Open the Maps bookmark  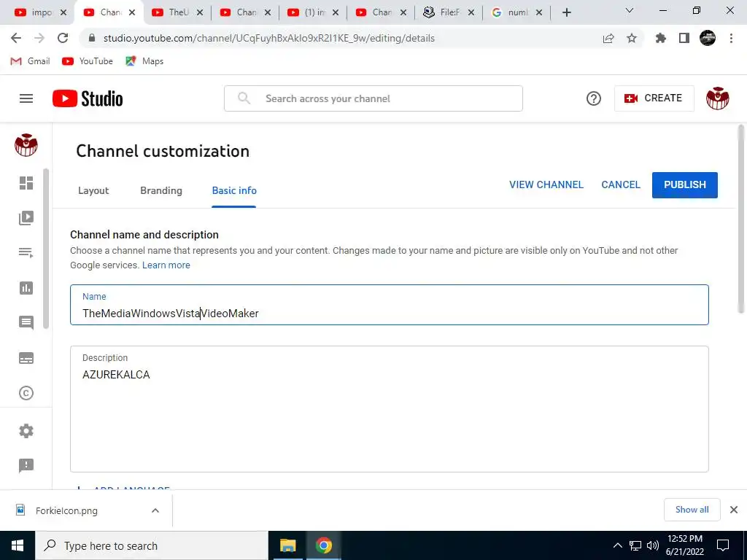coord(144,61)
